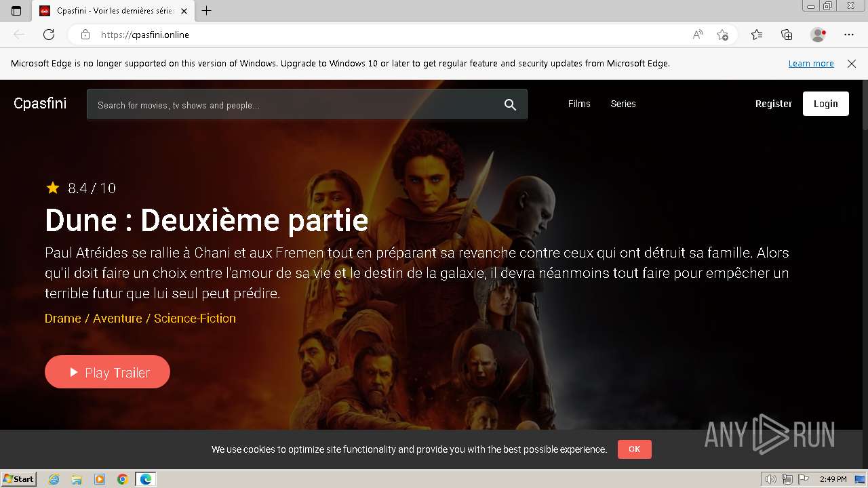Open the Windows Start menu
Screen dimensions: 868x488
[19, 479]
